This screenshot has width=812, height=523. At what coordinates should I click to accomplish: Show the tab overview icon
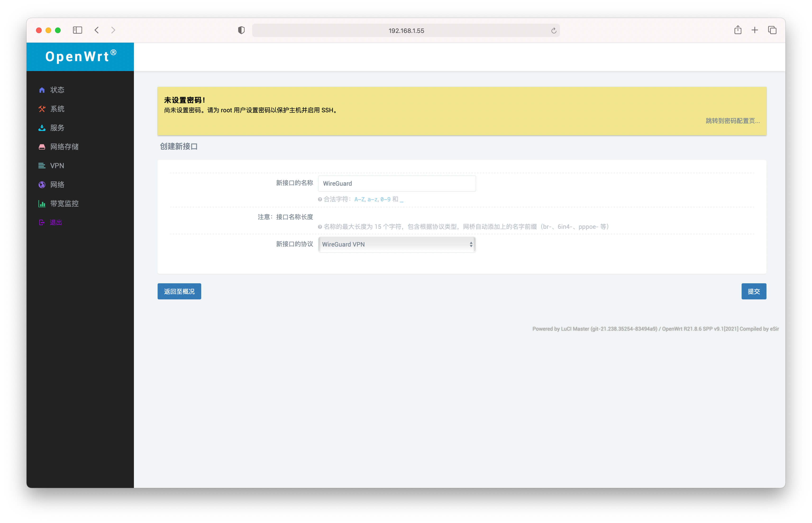(x=772, y=30)
